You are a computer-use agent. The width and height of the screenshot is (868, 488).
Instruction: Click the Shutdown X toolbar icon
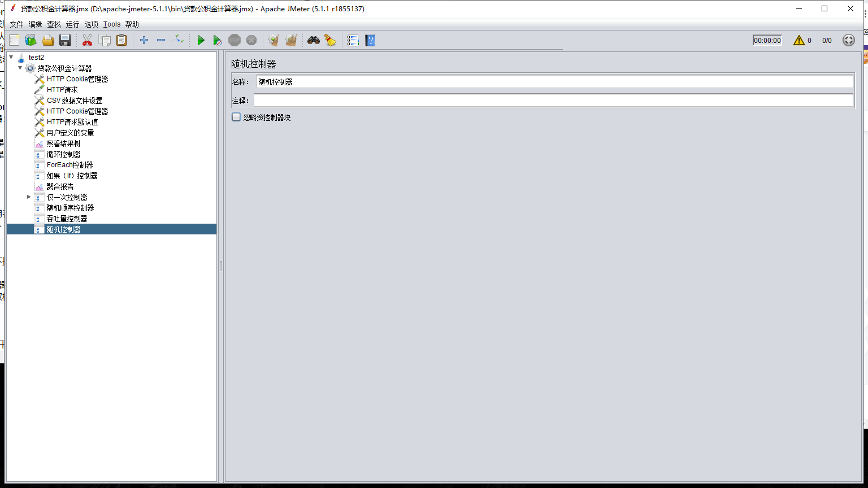251,40
